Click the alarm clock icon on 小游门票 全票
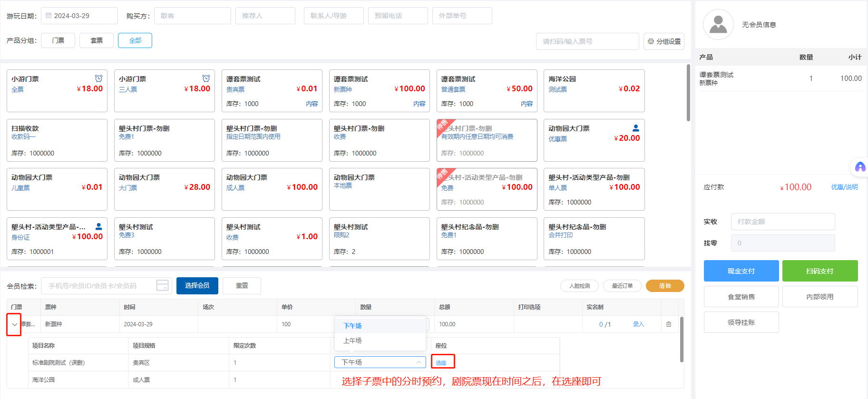 click(x=98, y=78)
